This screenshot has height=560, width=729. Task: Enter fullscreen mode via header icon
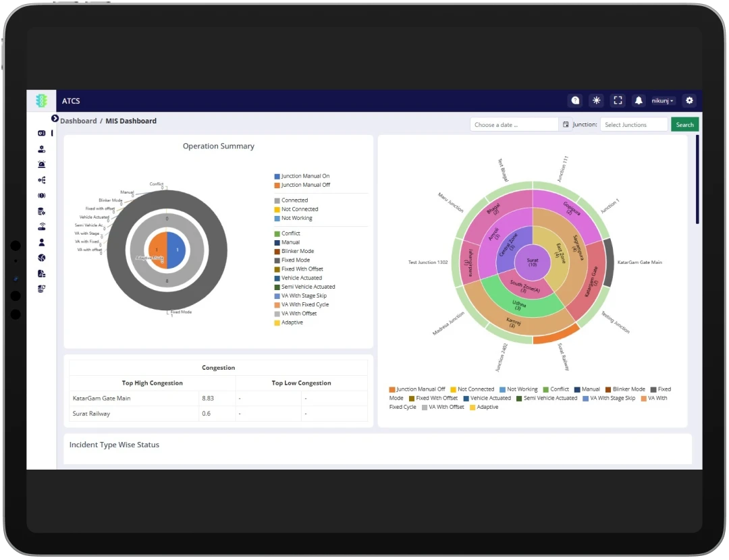[618, 101]
